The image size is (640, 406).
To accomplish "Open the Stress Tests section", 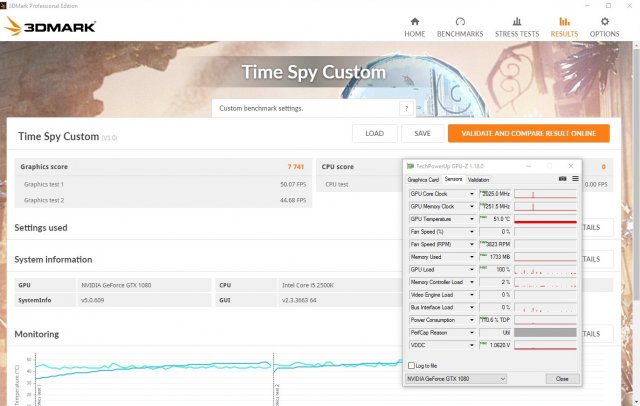I will 515,26.
